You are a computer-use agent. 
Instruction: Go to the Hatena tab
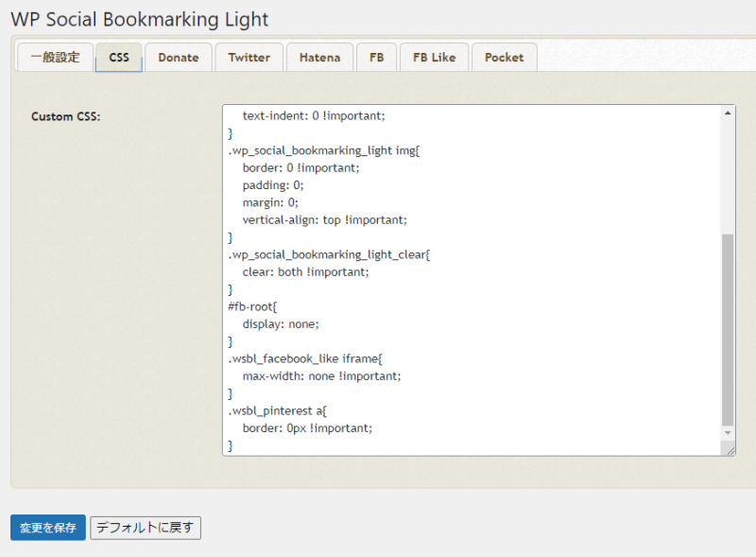click(x=319, y=57)
